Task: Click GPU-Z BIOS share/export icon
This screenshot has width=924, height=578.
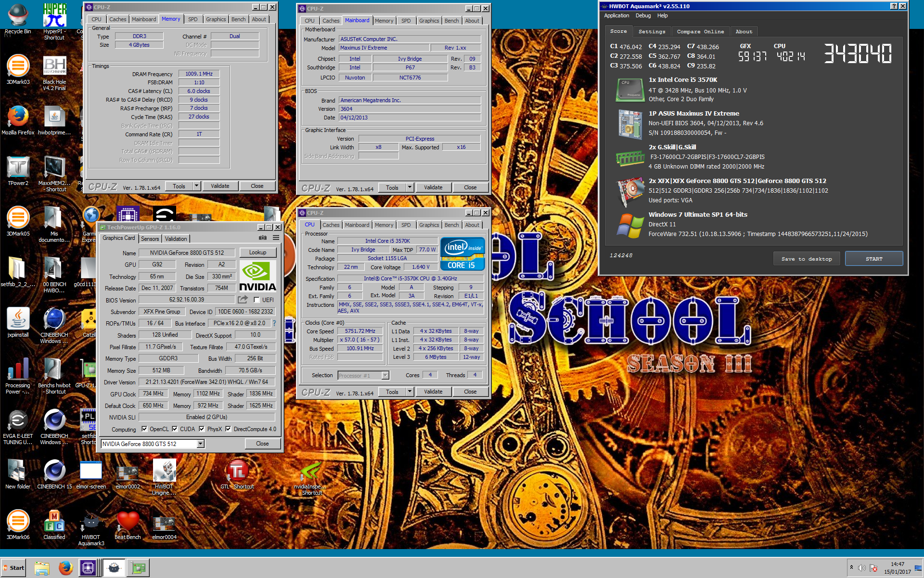Action: pyautogui.click(x=243, y=299)
